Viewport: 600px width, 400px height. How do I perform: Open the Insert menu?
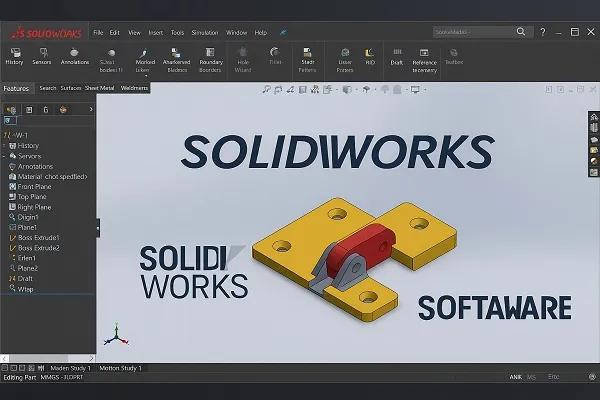(155, 33)
